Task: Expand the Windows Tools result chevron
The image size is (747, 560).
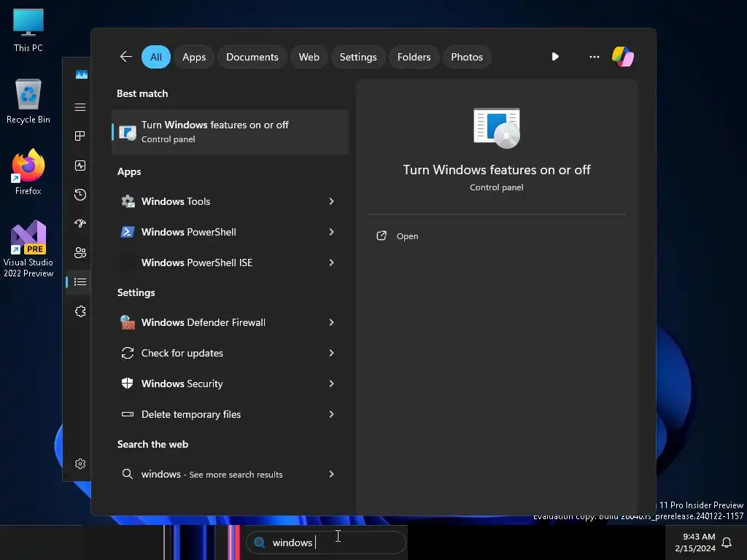Action: [x=332, y=201]
